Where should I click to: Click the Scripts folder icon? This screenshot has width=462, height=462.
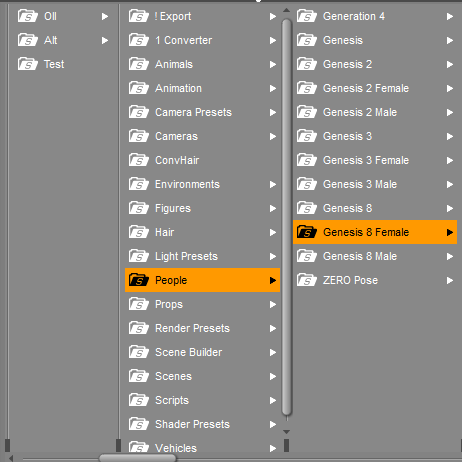pyautogui.click(x=139, y=400)
